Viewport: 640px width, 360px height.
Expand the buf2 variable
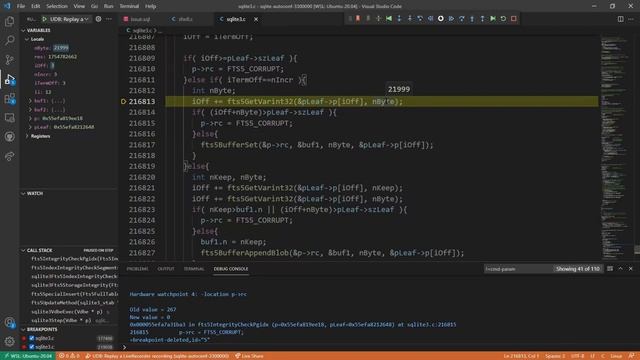click(x=30, y=109)
